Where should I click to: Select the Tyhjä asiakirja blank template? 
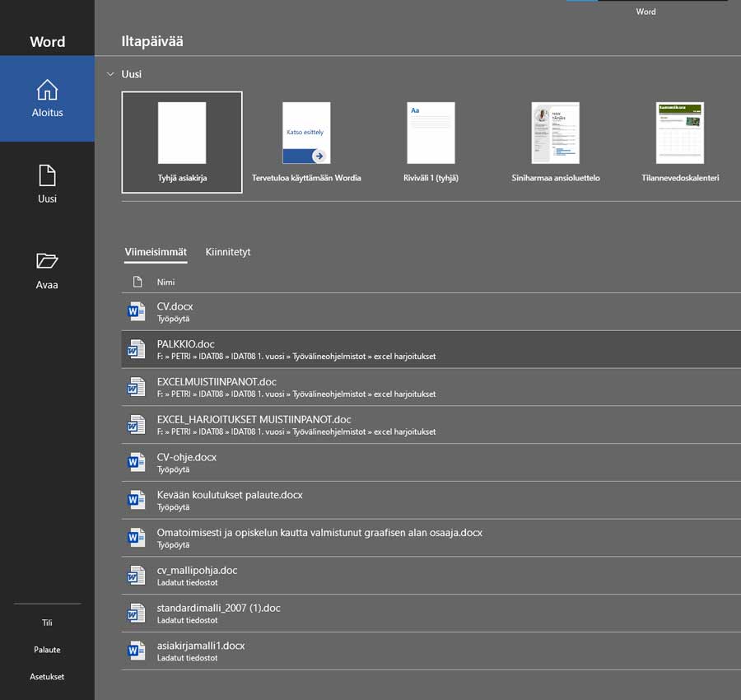pos(182,142)
